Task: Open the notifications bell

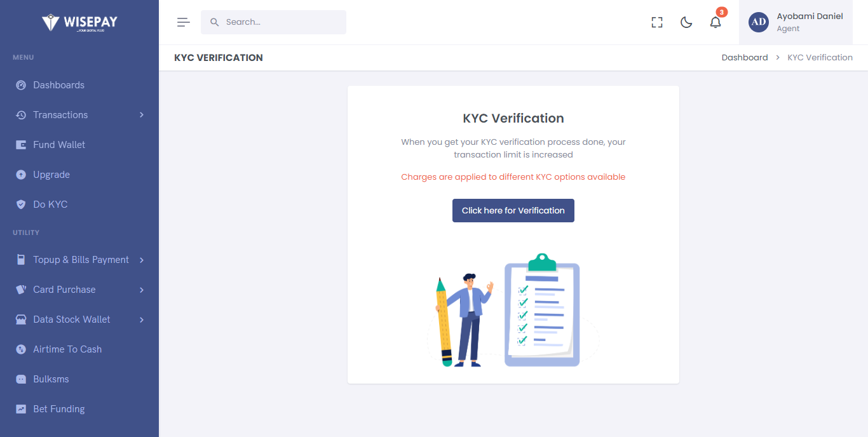Action: click(x=715, y=22)
